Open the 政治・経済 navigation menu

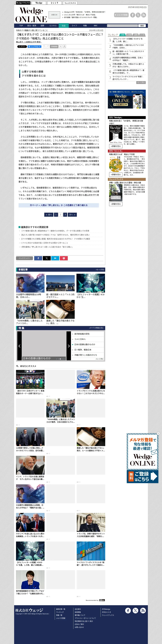(32, 26)
